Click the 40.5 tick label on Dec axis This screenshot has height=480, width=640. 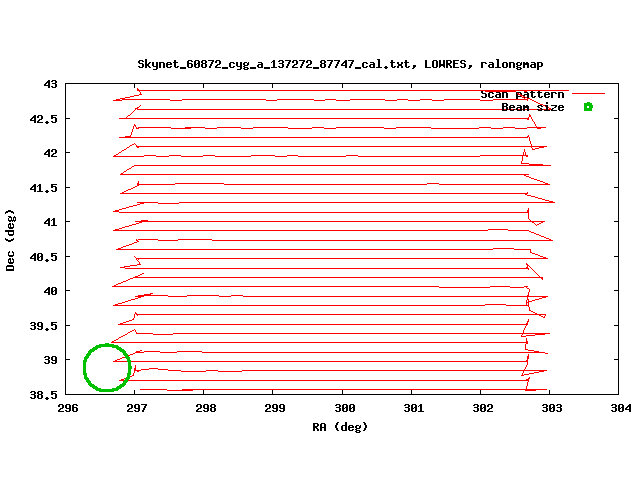(x=44, y=257)
